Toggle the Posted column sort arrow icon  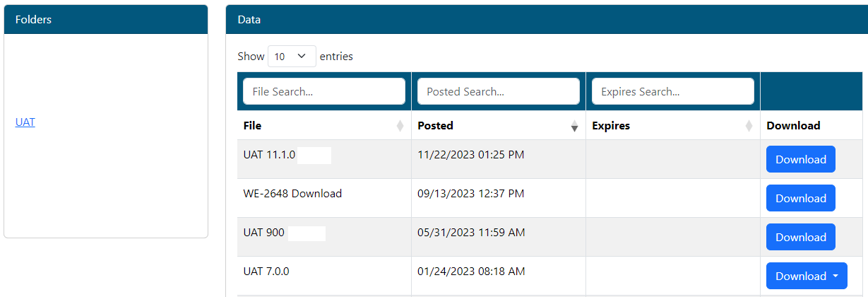(574, 126)
